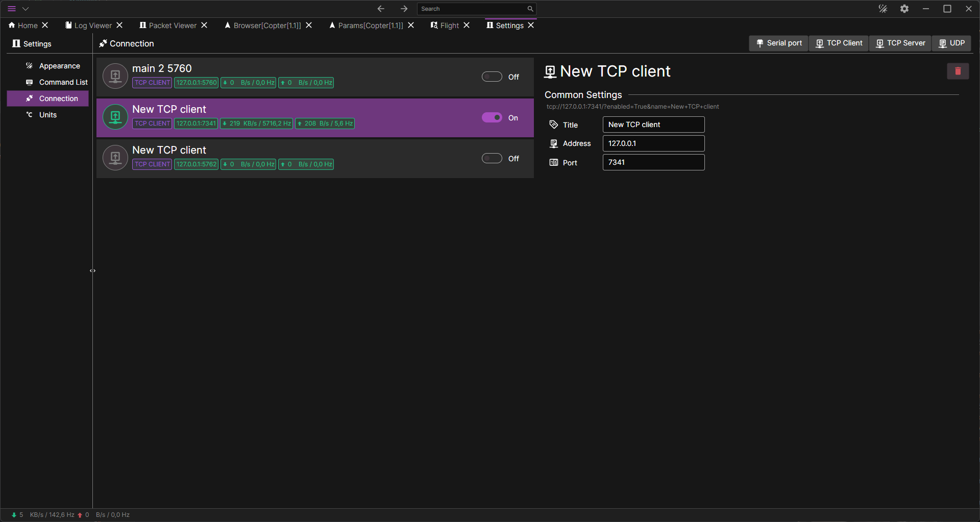The image size is (980, 522).
Task: Click the Port input field
Action: (x=653, y=162)
